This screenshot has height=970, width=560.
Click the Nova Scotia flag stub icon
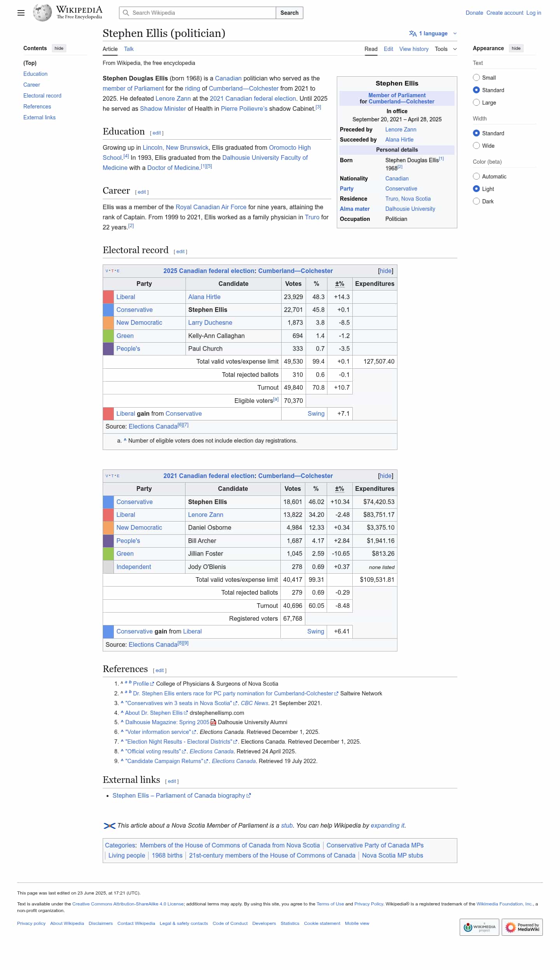coord(109,826)
